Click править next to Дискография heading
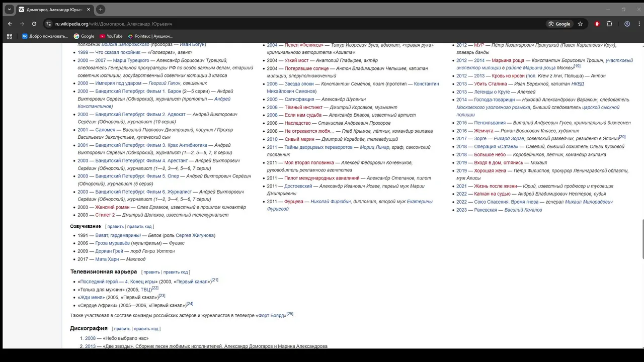This screenshot has height=362, width=644. point(122,329)
